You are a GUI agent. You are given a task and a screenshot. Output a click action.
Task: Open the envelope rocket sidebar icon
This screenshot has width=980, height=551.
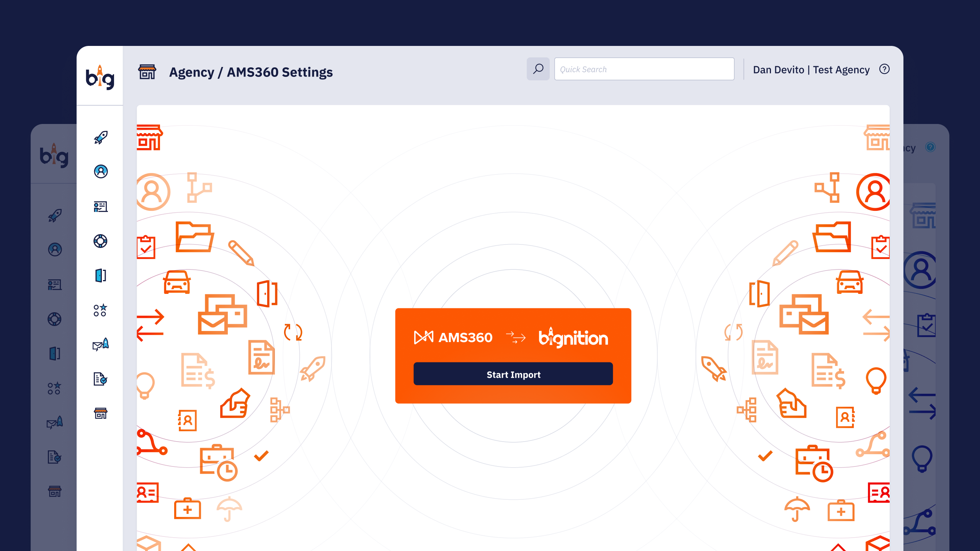[101, 344]
